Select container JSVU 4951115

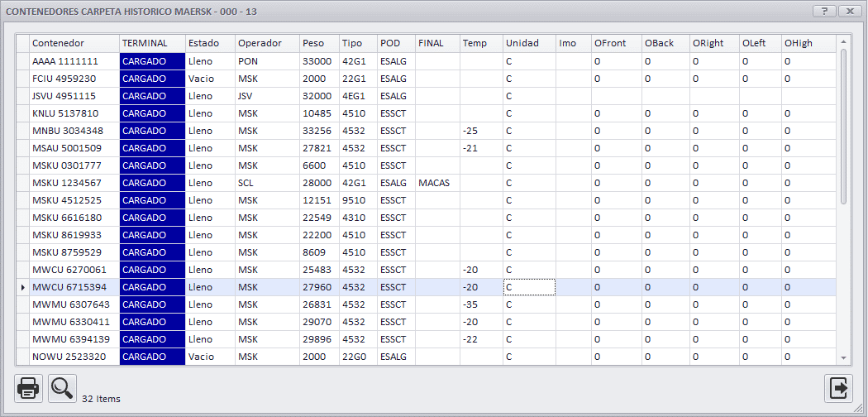click(74, 96)
